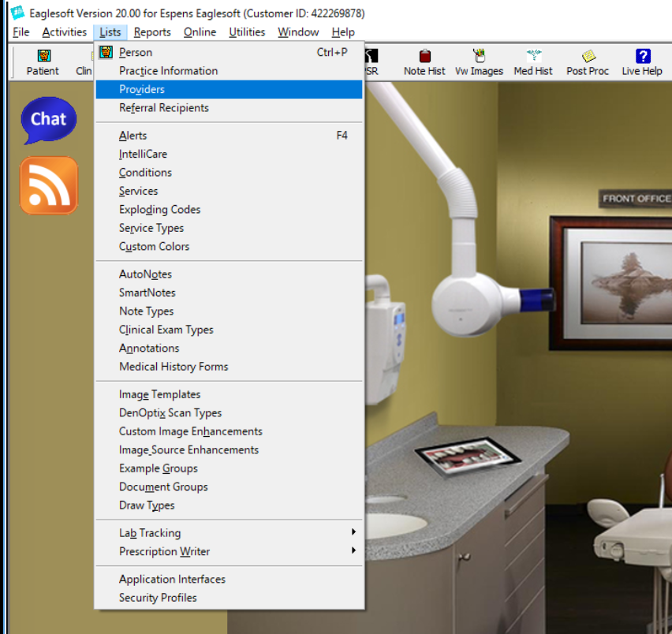The width and height of the screenshot is (672, 634).
Task: Click the orange RSS feed icon
Action: point(48,185)
